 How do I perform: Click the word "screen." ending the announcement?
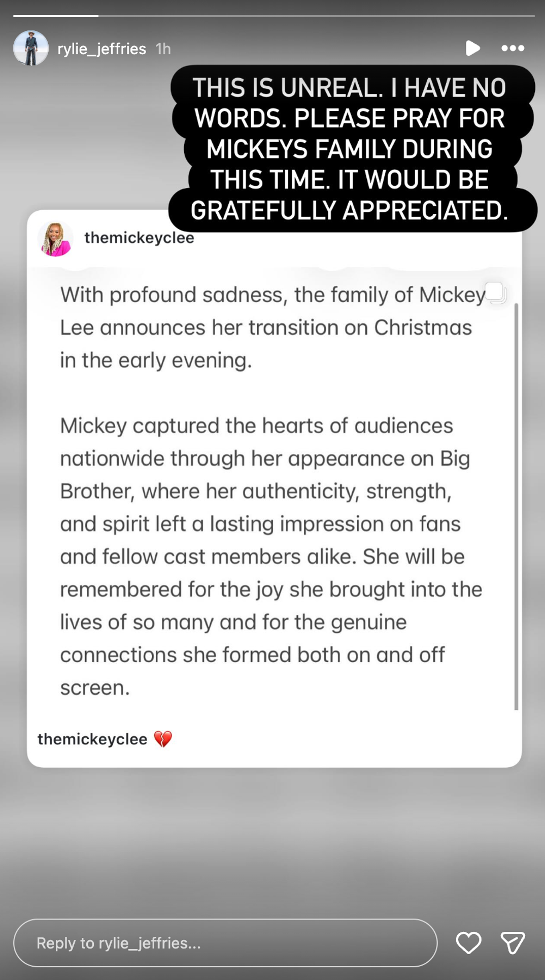click(x=95, y=688)
